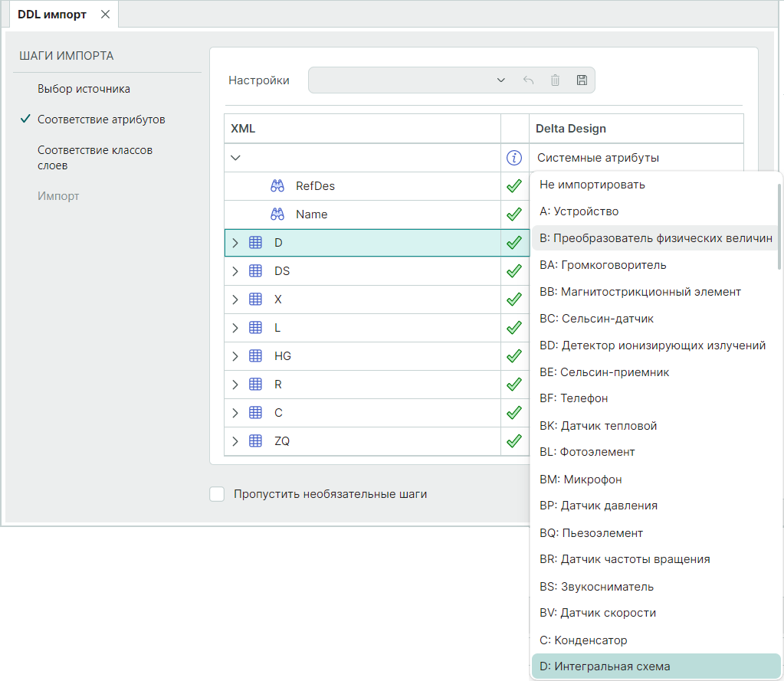Screen dimensions: 784x681
Task: Collapse the top system attributes group
Action: pos(235,158)
